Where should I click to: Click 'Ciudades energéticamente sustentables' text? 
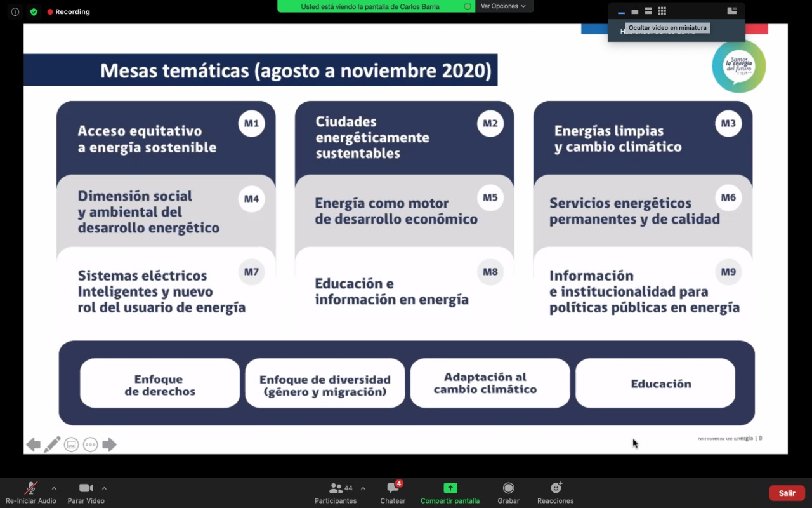pyautogui.click(x=372, y=137)
